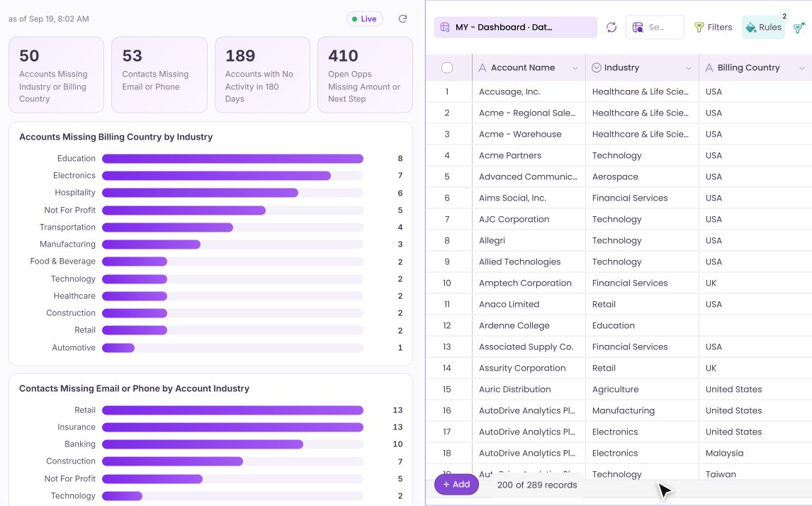The height and width of the screenshot is (506, 812).
Task: Click the search icon in the search box
Action: 638,27
